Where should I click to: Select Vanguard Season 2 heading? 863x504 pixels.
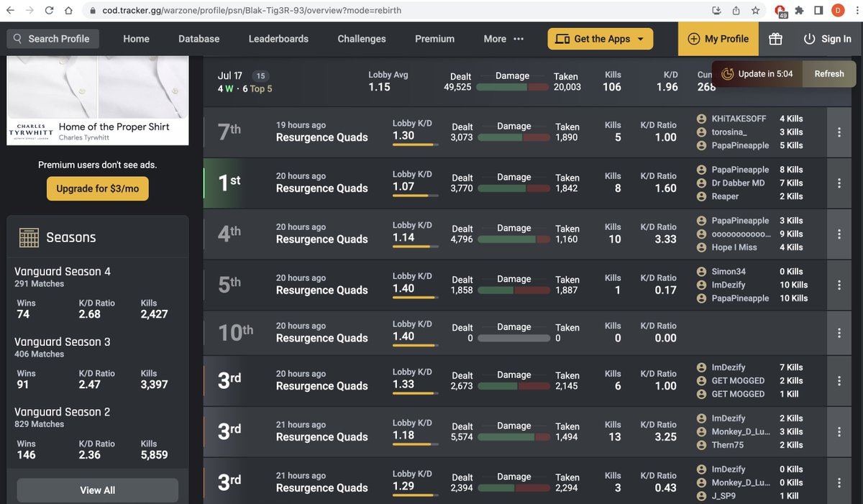pyautogui.click(x=63, y=412)
